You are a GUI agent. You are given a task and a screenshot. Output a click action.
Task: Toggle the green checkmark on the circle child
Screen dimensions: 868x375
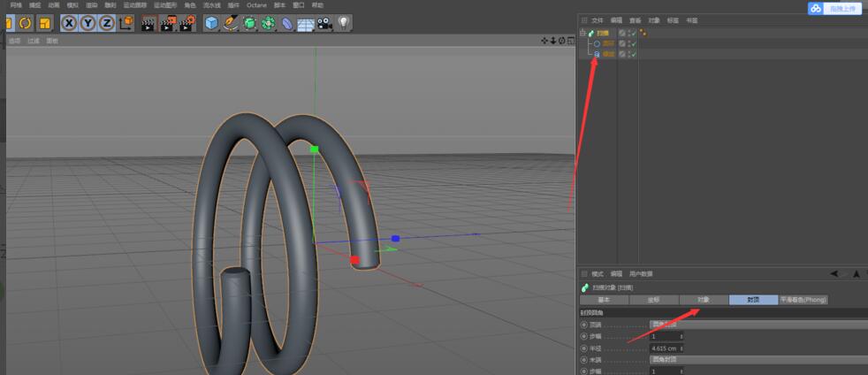click(633, 43)
